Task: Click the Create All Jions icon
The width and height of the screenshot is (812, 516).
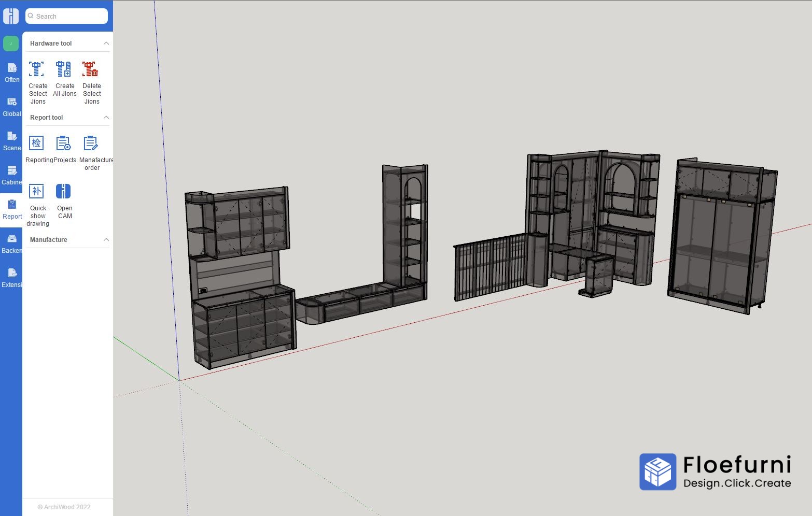Action: 64,69
